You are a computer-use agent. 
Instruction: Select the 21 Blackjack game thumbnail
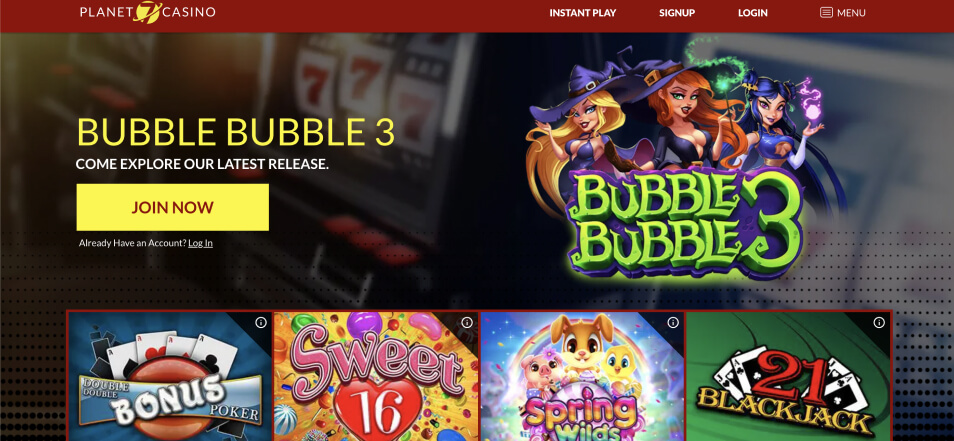click(x=789, y=377)
